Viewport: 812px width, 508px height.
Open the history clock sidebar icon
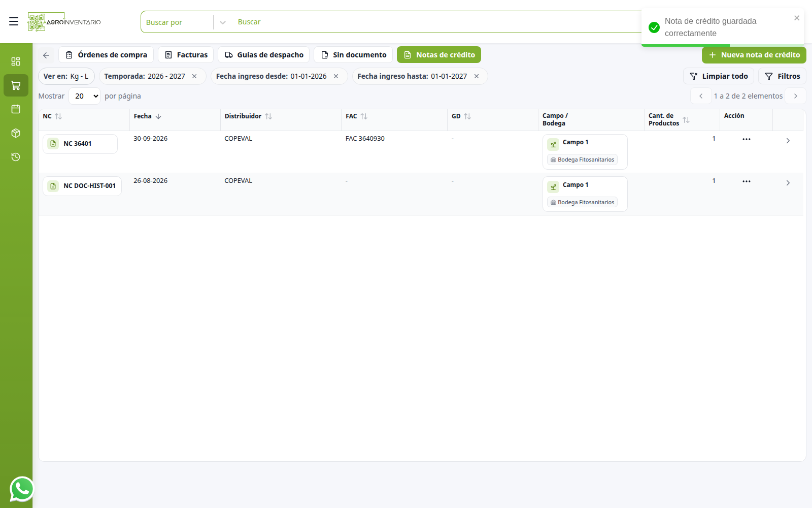click(16, 157)
